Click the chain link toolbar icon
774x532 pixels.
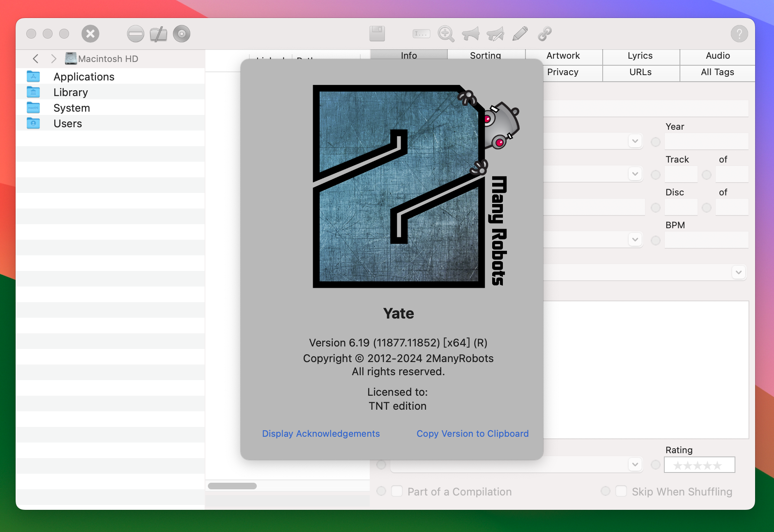[545, 34]
